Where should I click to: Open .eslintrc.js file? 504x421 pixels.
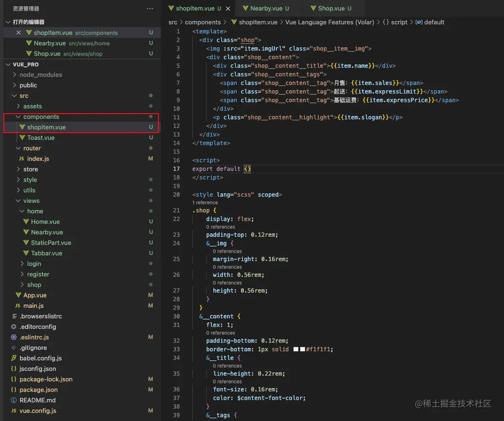click(82, 337)
